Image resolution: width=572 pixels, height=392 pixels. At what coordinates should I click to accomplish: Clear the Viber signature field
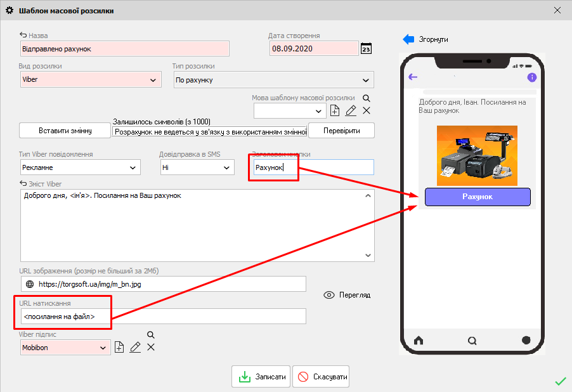click(151, 347)
